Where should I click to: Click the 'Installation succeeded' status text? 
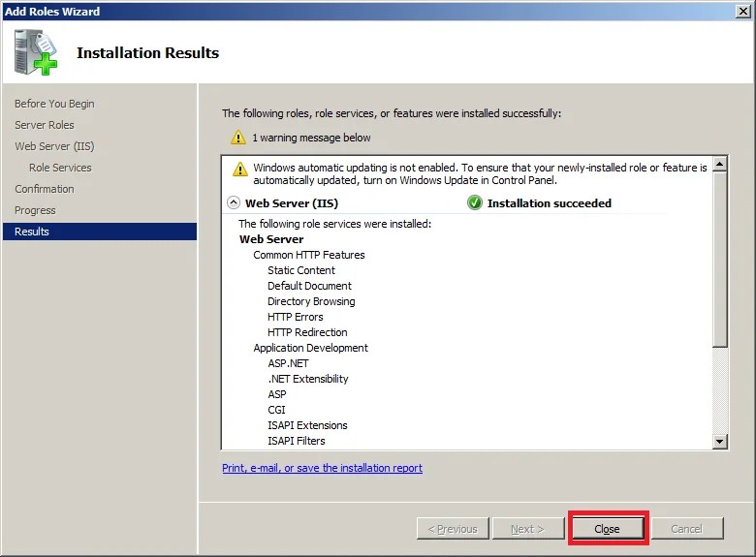point(550,203)
